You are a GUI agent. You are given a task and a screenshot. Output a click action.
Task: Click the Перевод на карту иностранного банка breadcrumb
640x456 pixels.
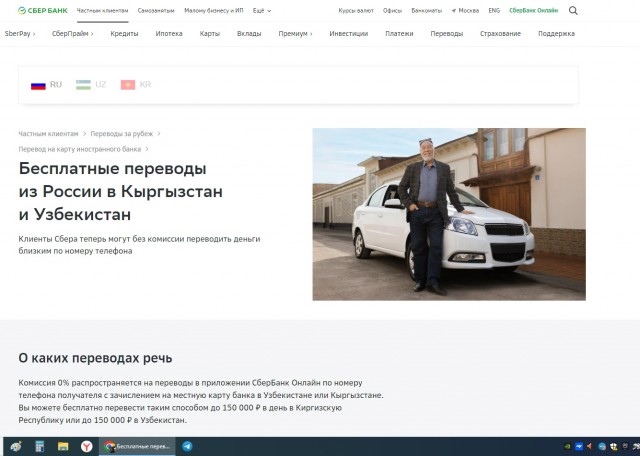(x=80, y=149)
